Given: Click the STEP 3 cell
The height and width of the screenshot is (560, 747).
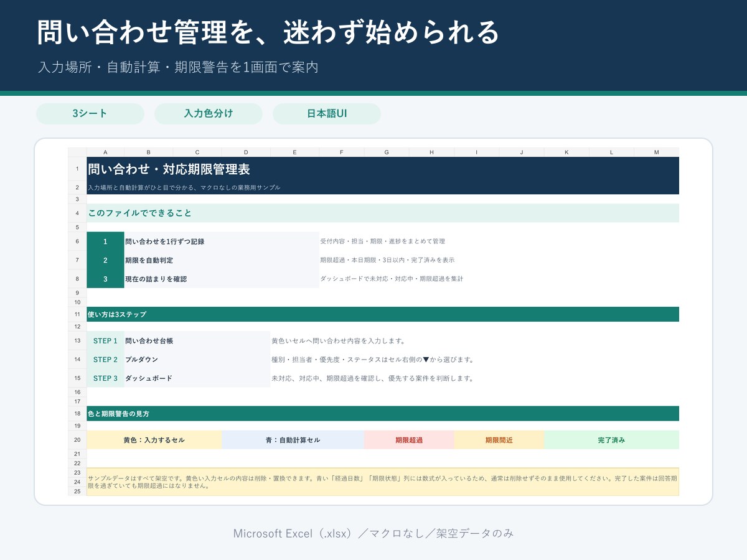Looking at the screenshot, I should tap(105, 378).
